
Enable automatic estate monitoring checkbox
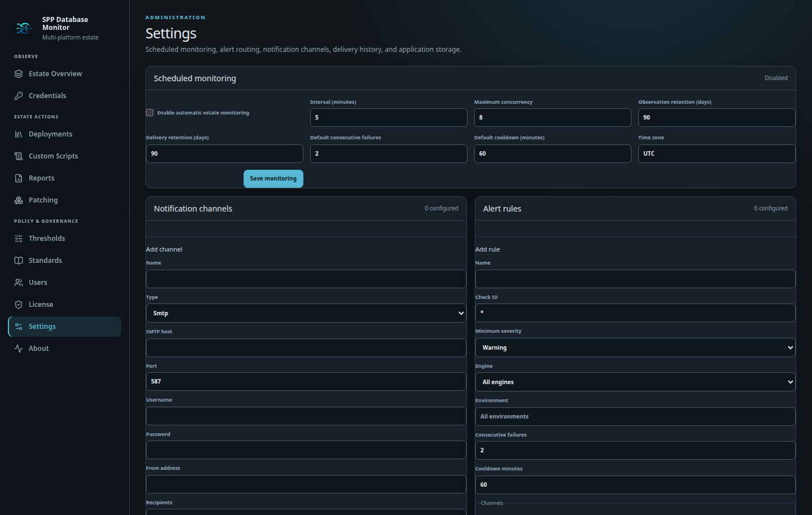[x=150, y=113]
